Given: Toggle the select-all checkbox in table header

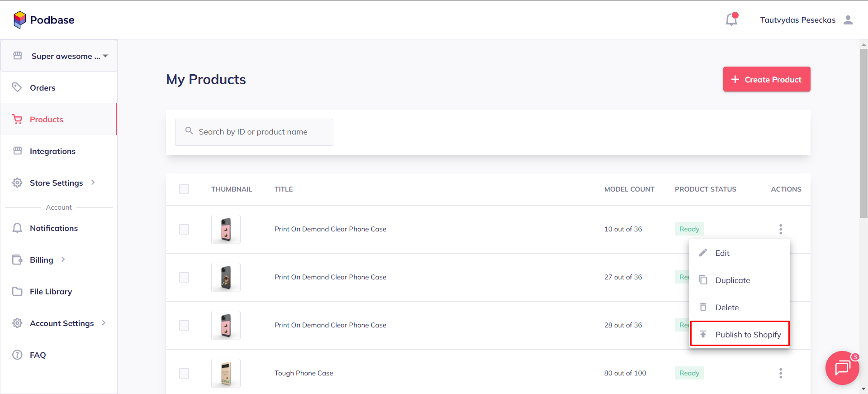Looking at the screenshot, I should click(184, 189).
